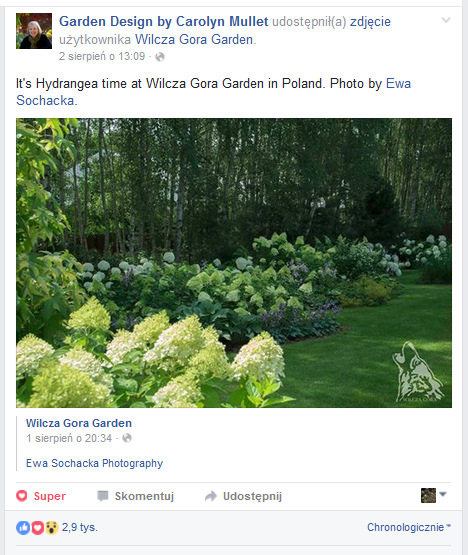468x555 pixels.
Task: Open the '2 sierpień o 13:09' timestamp
Action: coord(102,56)
